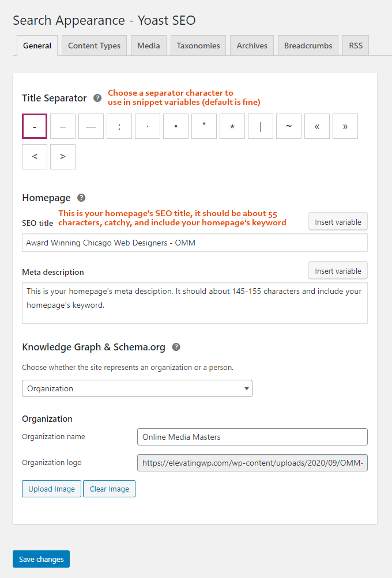
Task: Pick the bullet point separator option
Action: (x=175, y=126)
